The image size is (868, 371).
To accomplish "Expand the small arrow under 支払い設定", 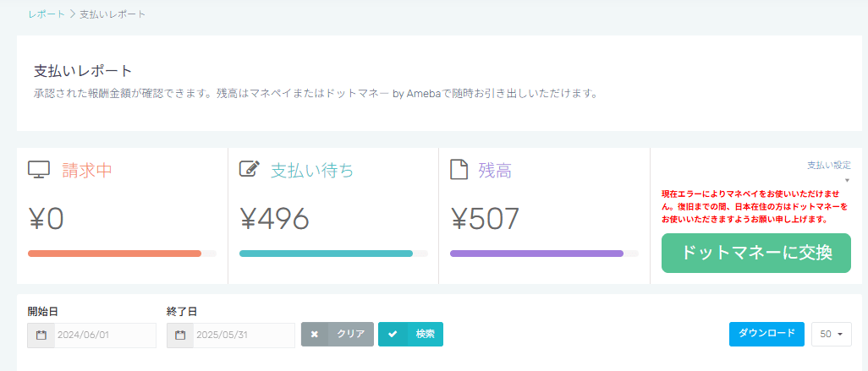I will click(847, 180).
